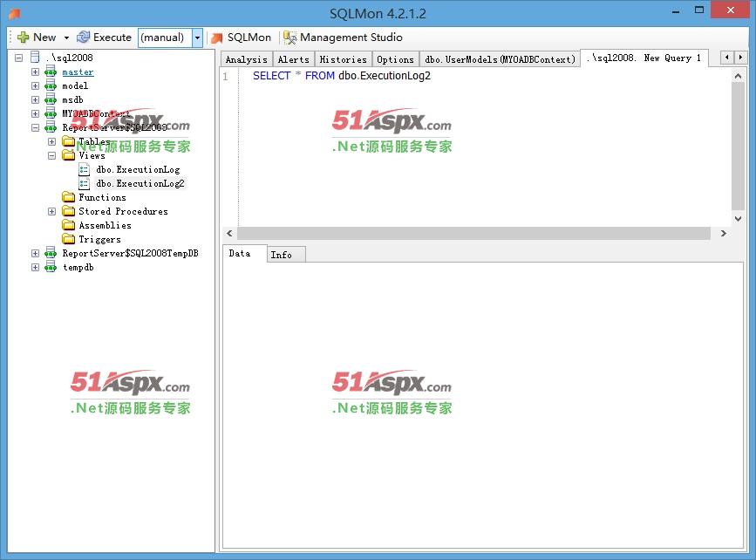Viewport: 756px width, 560px height.
Task: Expand the Stored Procedures folder
Action: [52, 212]
